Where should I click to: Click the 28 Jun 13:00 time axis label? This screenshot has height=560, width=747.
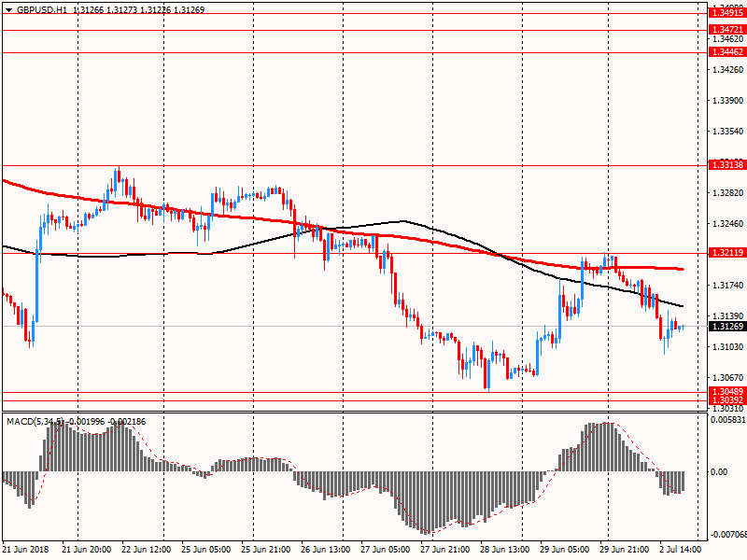(505, 549)
